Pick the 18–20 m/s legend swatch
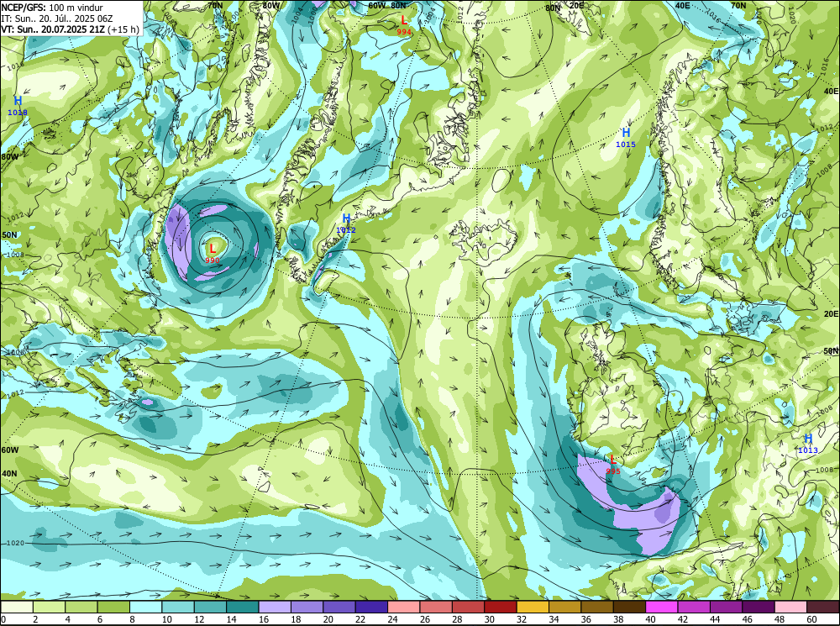This screenshot has height=626, width=840. (x=307, y=607)
